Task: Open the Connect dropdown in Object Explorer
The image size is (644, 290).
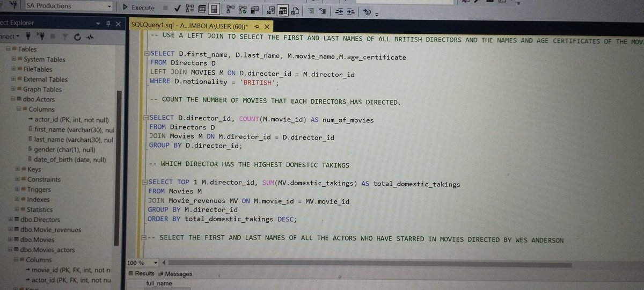Action: pyautogui.click(x=9, y=37)
